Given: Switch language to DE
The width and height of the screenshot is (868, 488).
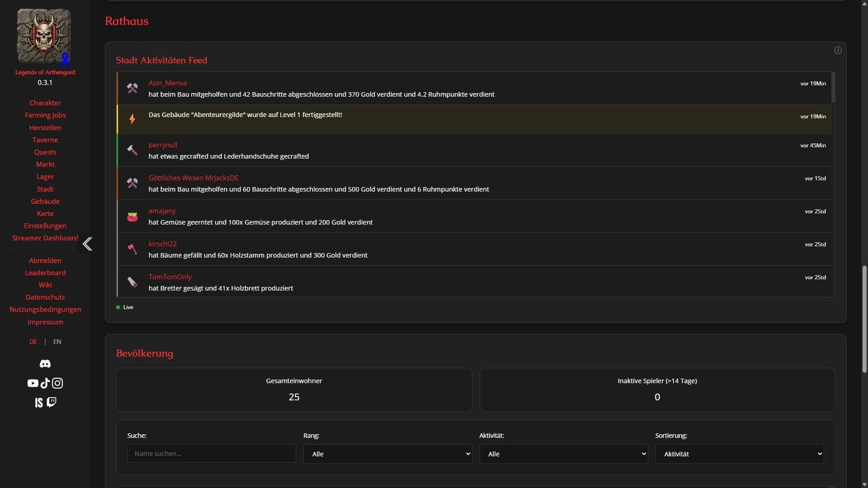Looking at the screenshot, I should click(x=33, y=342).
